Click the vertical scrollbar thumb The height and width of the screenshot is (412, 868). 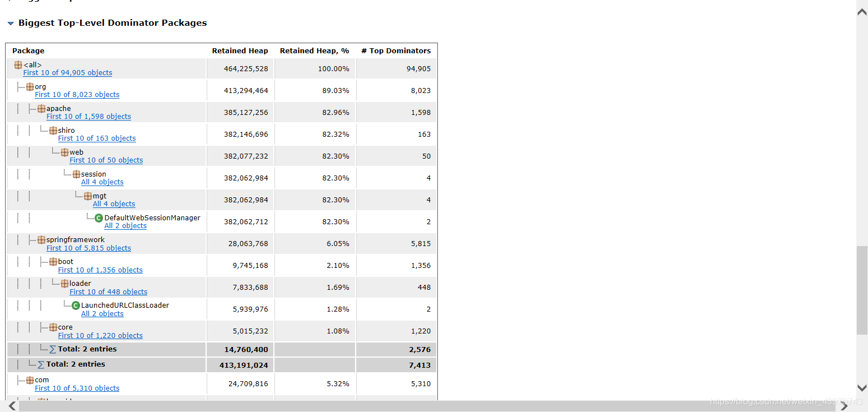click(x=862, y=290)
